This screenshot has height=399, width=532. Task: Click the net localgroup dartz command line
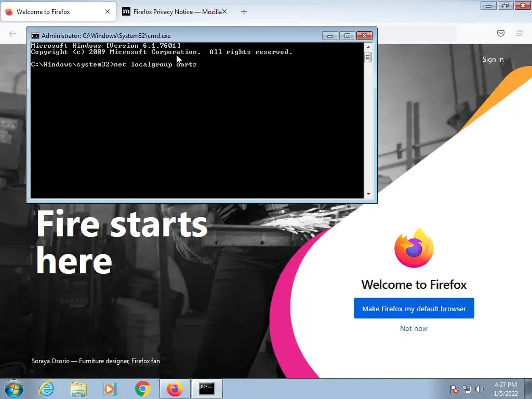point(114,64)
